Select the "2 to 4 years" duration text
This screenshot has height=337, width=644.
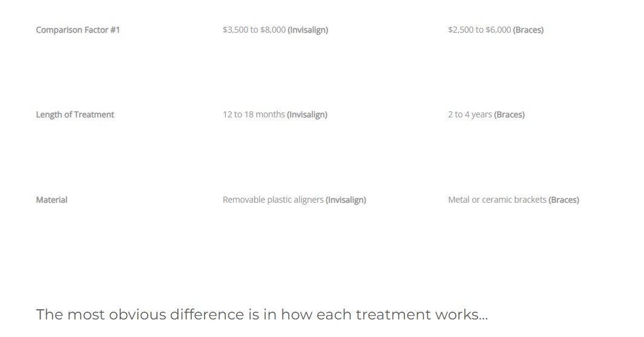(470, 114)
